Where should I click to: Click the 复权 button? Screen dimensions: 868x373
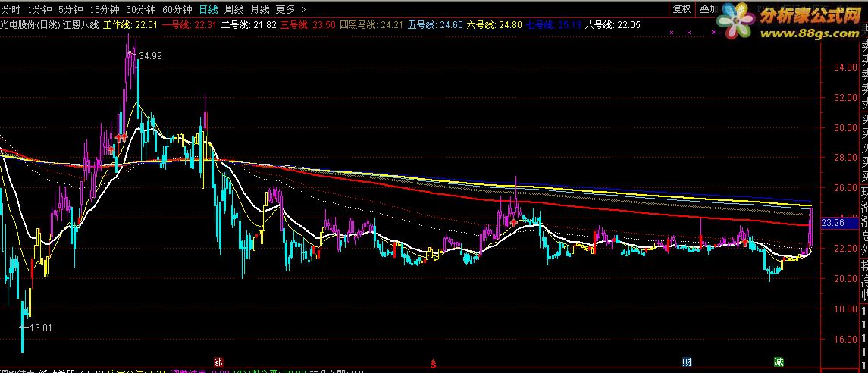(x=682, y=9)
